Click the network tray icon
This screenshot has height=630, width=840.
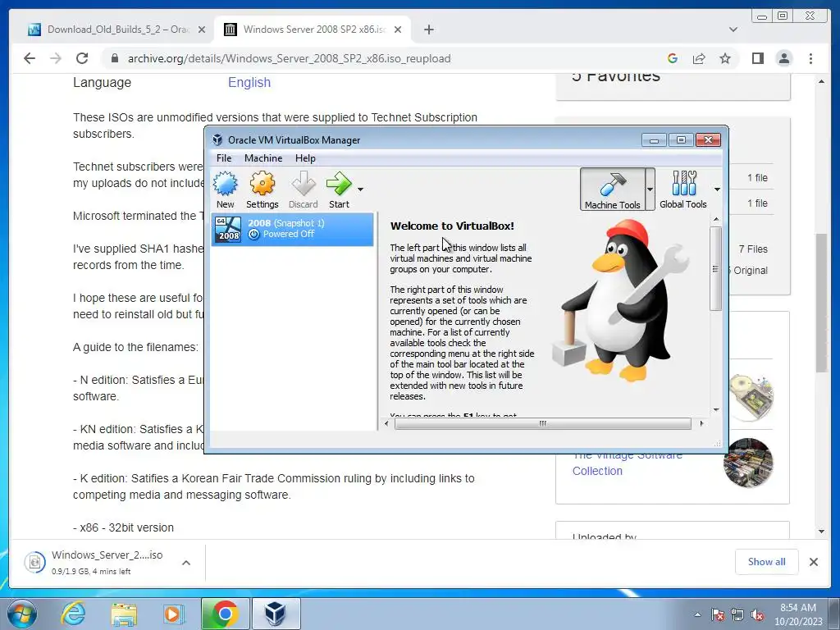737,614
